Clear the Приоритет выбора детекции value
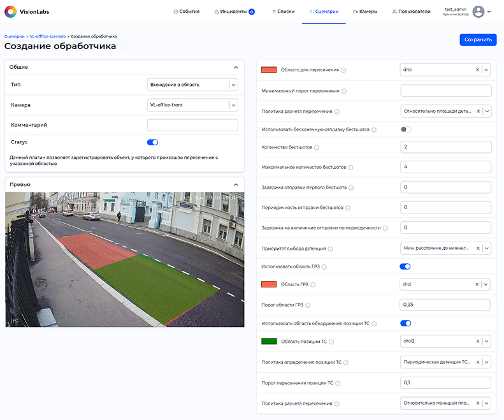The height and width of the screenshot is (420, 504). click(x=478, y=249)
